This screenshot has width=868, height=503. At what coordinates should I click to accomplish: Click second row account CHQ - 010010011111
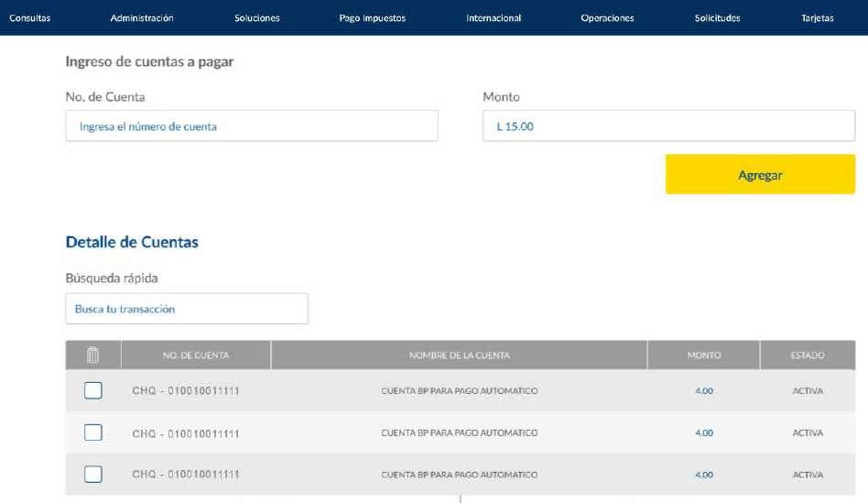point(186,433)
